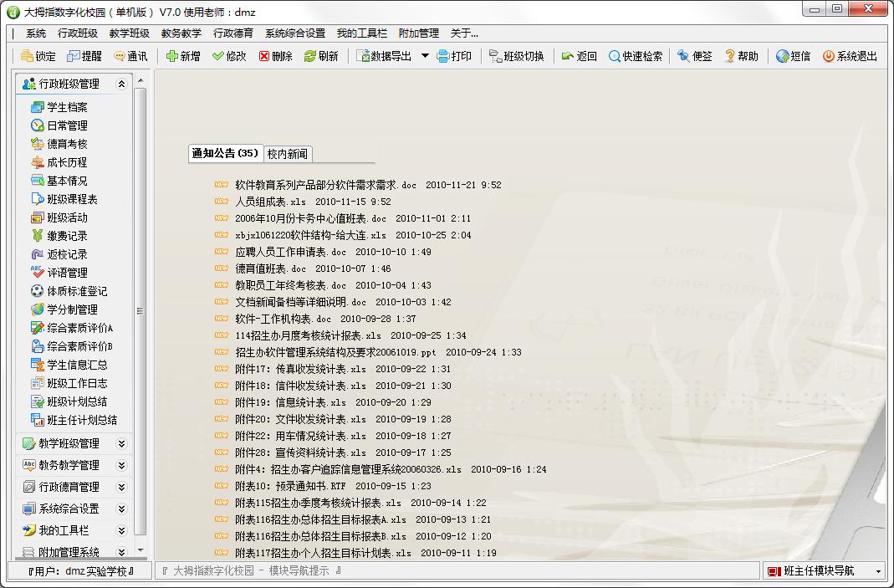Open 114招生办月度考核统计报表.xls notice

coord(308,335)
